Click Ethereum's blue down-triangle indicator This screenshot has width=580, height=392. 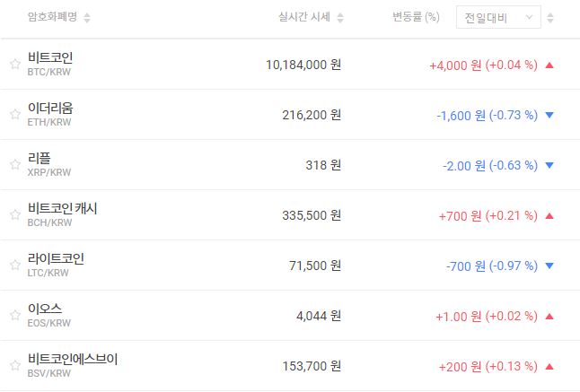click(549, 115)
